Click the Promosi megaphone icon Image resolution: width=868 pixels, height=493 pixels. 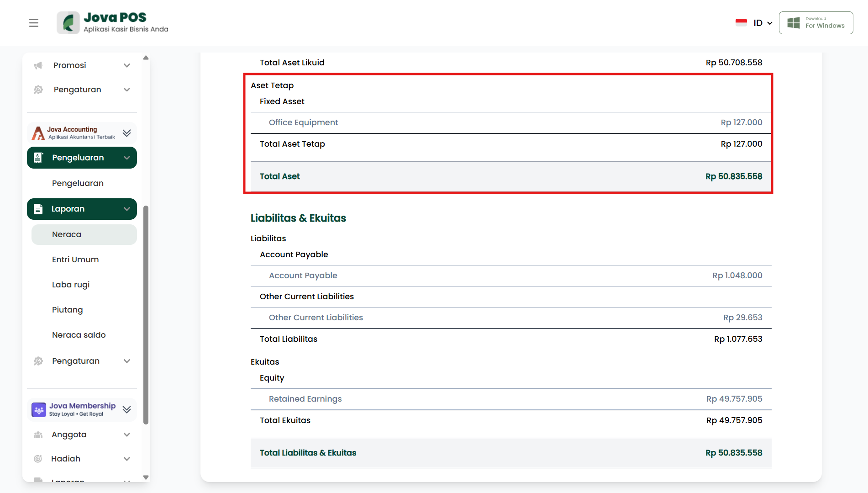[38, 65]
